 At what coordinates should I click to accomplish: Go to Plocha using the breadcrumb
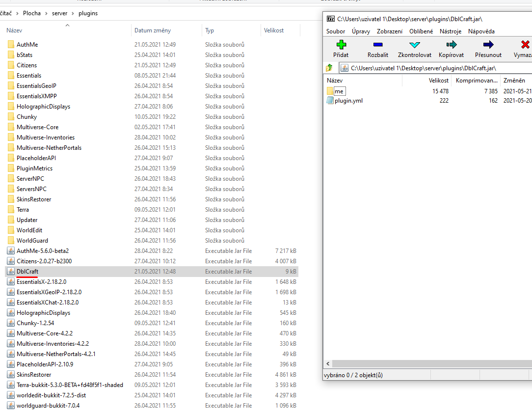click(32, 13)
